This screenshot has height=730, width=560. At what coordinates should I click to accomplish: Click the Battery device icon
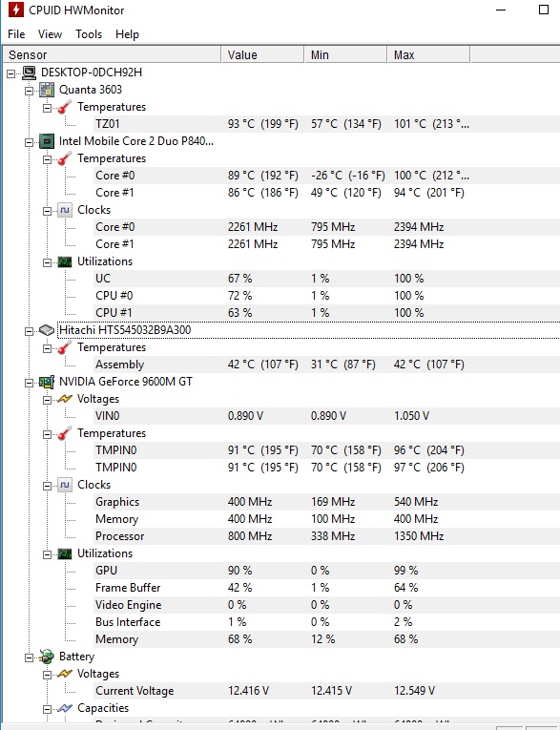click(47, 657)
